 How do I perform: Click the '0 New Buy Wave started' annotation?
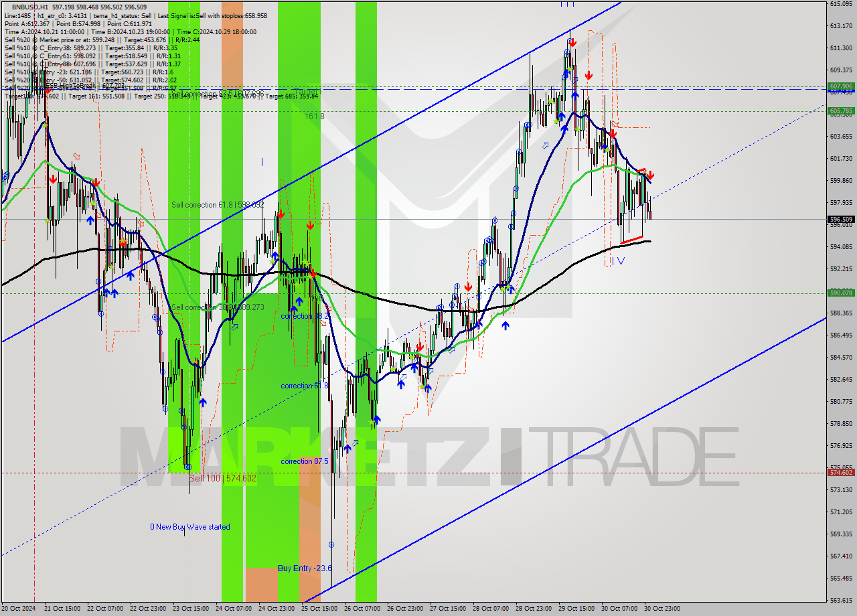point(189,527)
